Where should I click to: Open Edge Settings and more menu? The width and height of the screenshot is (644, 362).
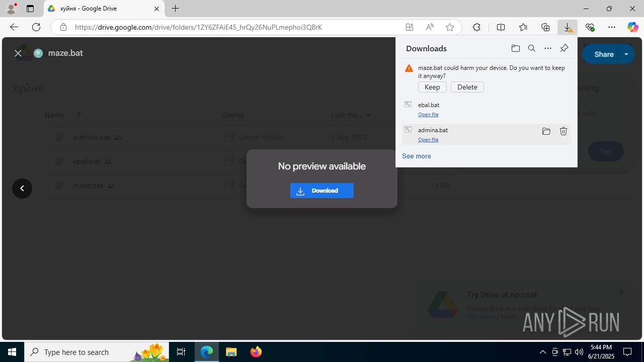point(612,27)
